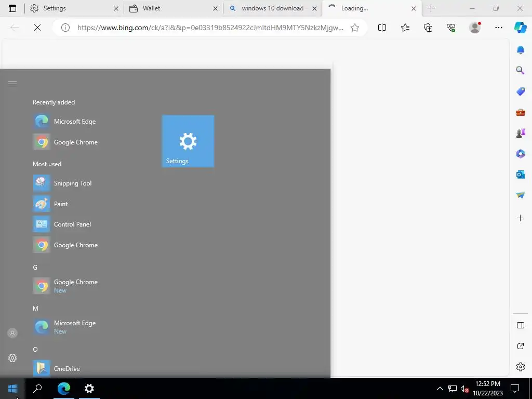
Task: Select the Loading... browser tab
Action: click(371, 8)
